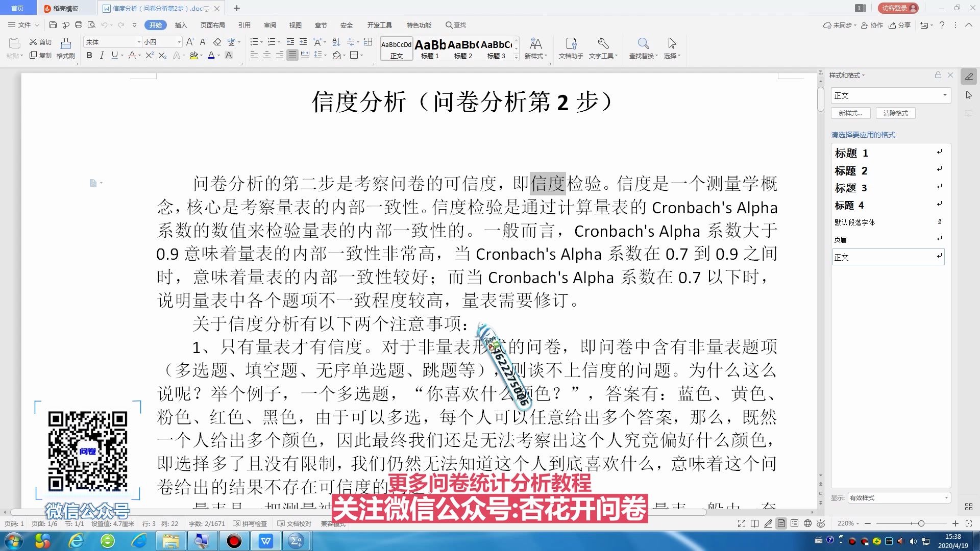
Task: Click the Clear Format (清除格式) button
Action: click(895, 113)
